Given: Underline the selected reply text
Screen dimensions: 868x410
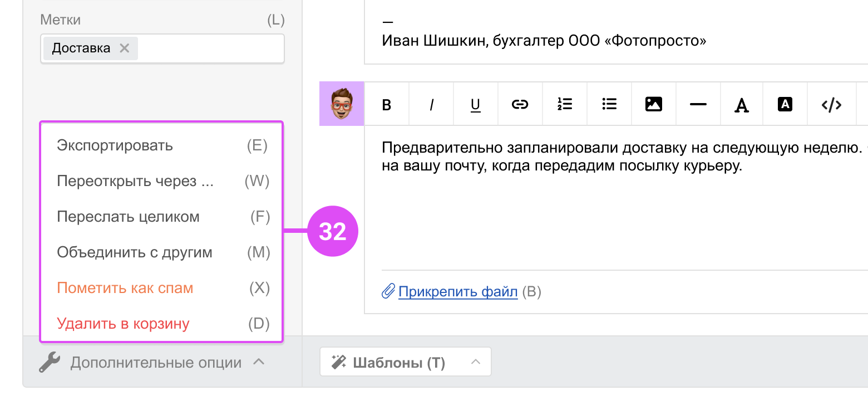Looking at the screenshot, I should pos(476,104).
